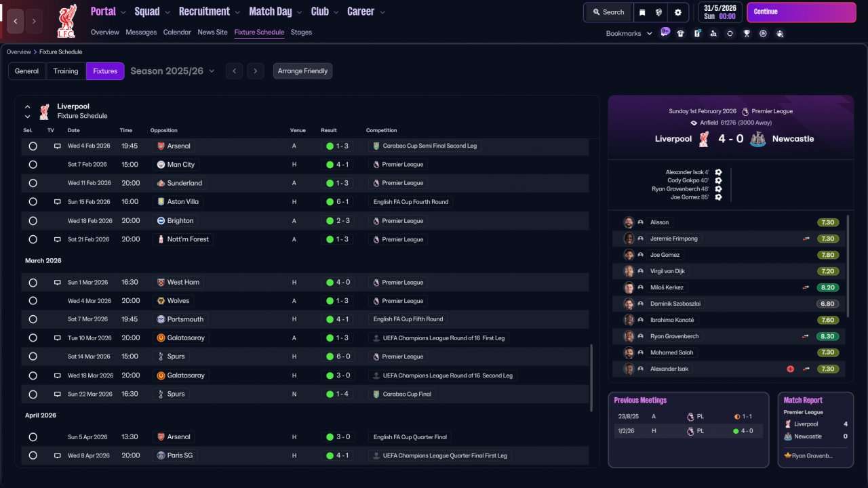Open the Squad dropdown menu

(152, 12)
